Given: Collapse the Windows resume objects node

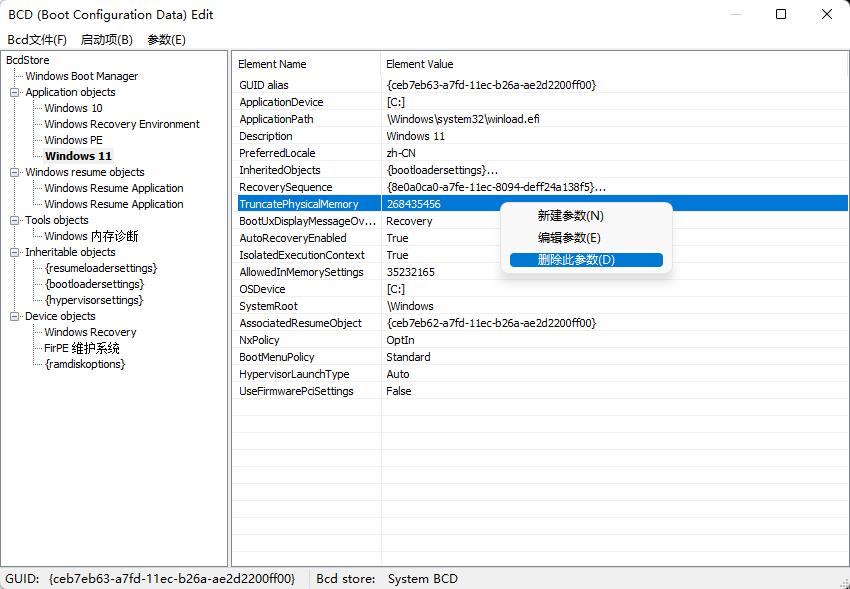Looking at the screenshot, I should (15, 172).
